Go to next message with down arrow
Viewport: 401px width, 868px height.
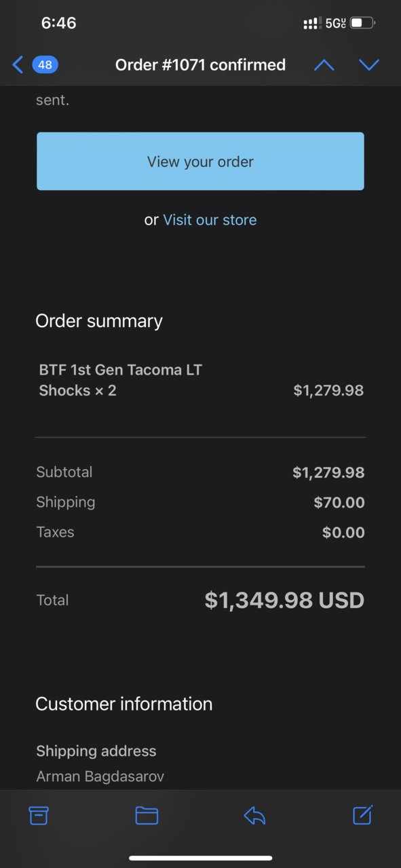(368, 65)
